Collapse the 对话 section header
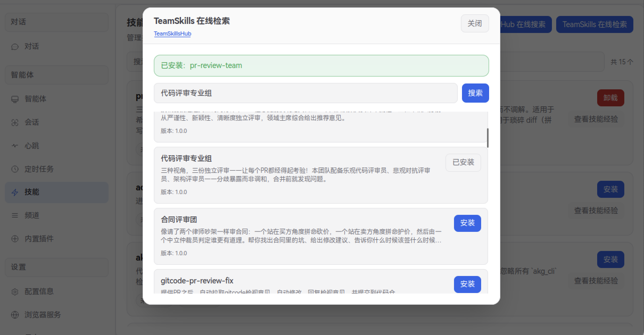Screen dimensions: 644x335 57,22
